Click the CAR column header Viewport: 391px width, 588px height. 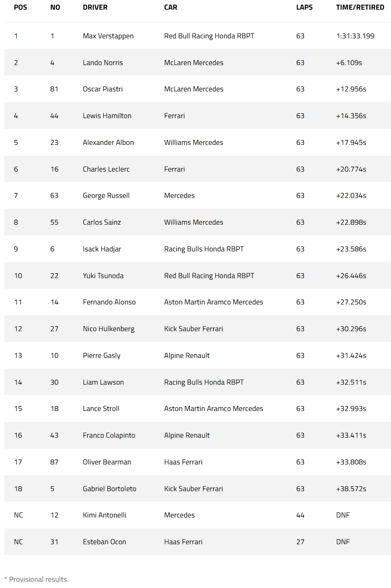171,7
